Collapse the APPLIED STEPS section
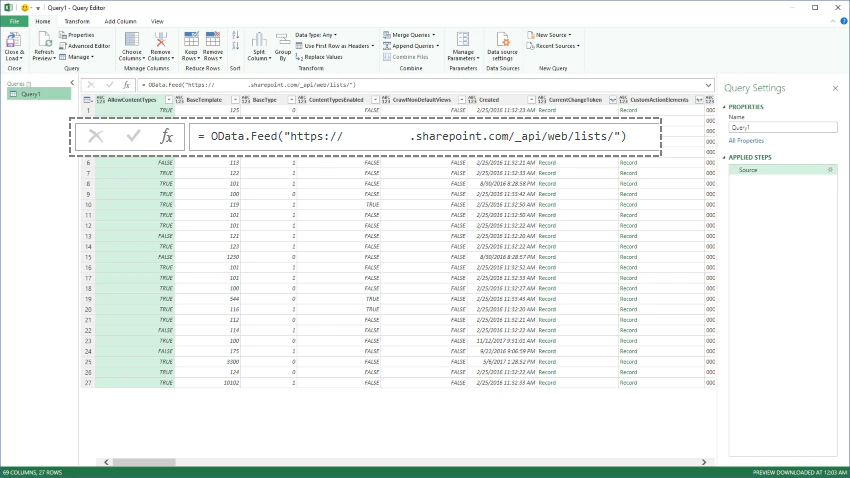 (724, 158)
